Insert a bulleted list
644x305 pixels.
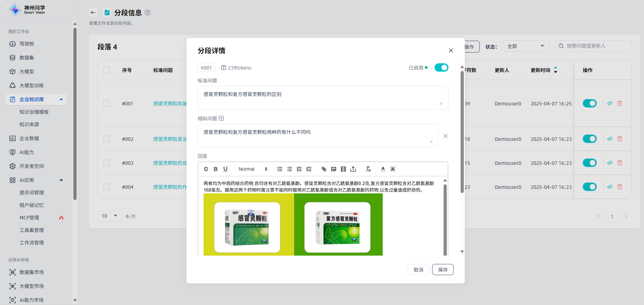289,169
